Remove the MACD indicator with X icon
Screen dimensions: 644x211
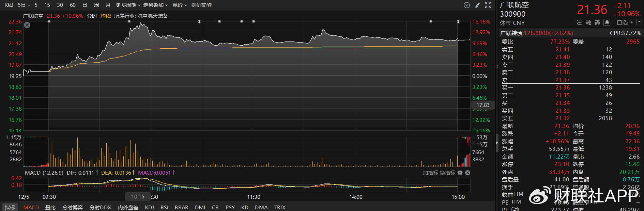pos(467,173)
